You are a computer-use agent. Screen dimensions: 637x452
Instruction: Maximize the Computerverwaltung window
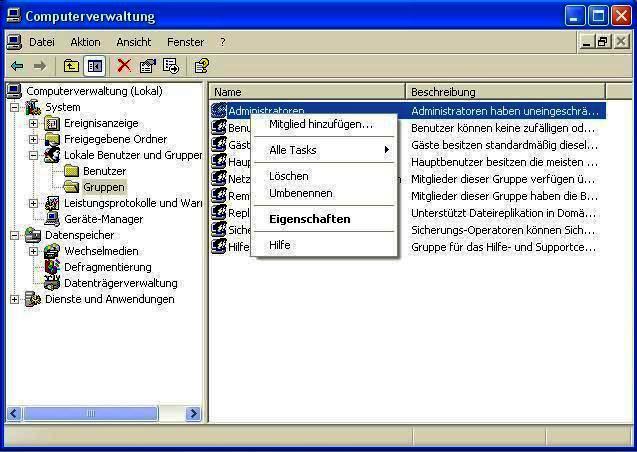coord(598,16)
